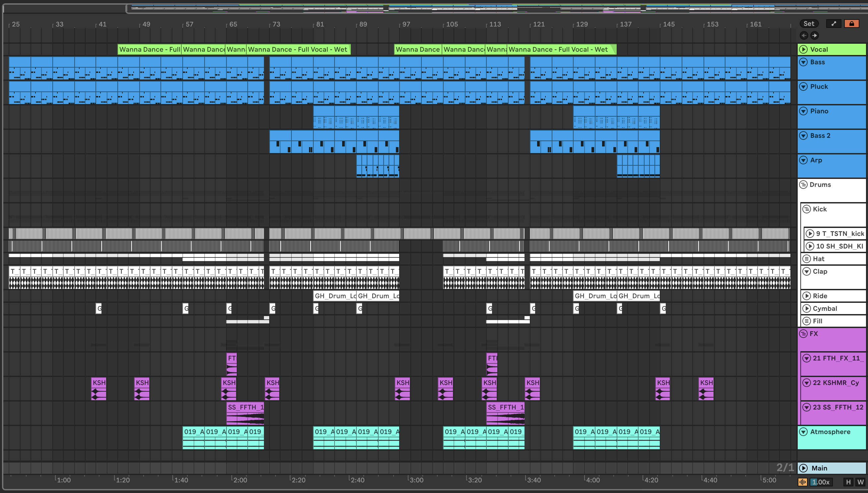Adjust the 1.00x waveform zoom slider

click(x=821, y=482)
